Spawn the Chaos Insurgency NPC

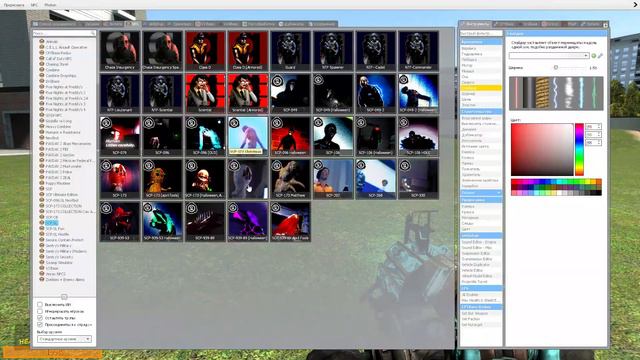(120, 51)
